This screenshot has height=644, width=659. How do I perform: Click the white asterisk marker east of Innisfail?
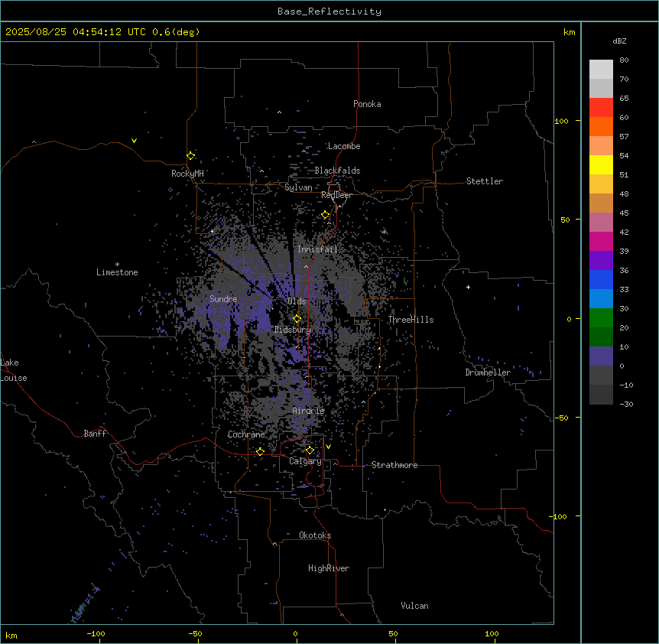[x=384, y=232]
